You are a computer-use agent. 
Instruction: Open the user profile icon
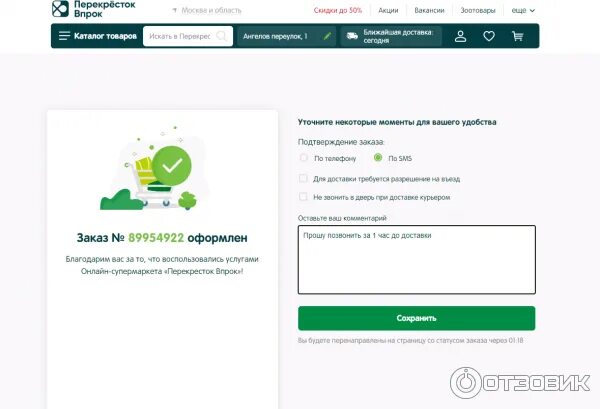tap(460, 36)
